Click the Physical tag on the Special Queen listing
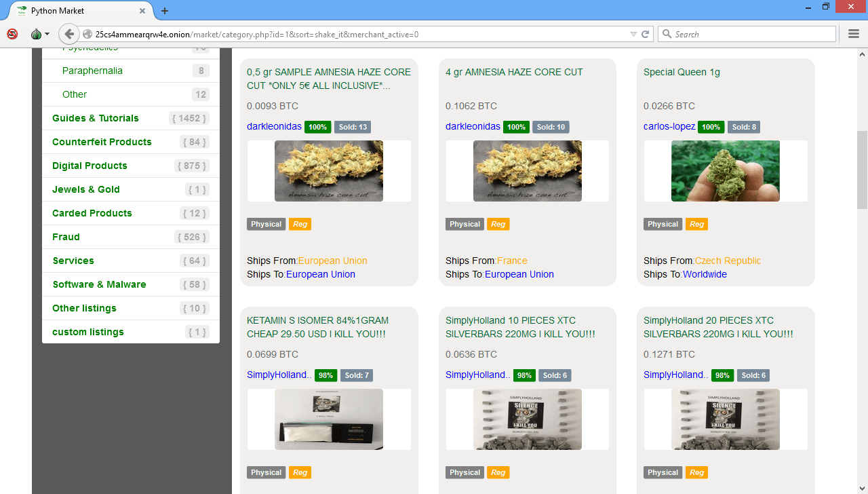Image resolution: width=868 pixels, height=494 pixels. [x=663, y=224]
